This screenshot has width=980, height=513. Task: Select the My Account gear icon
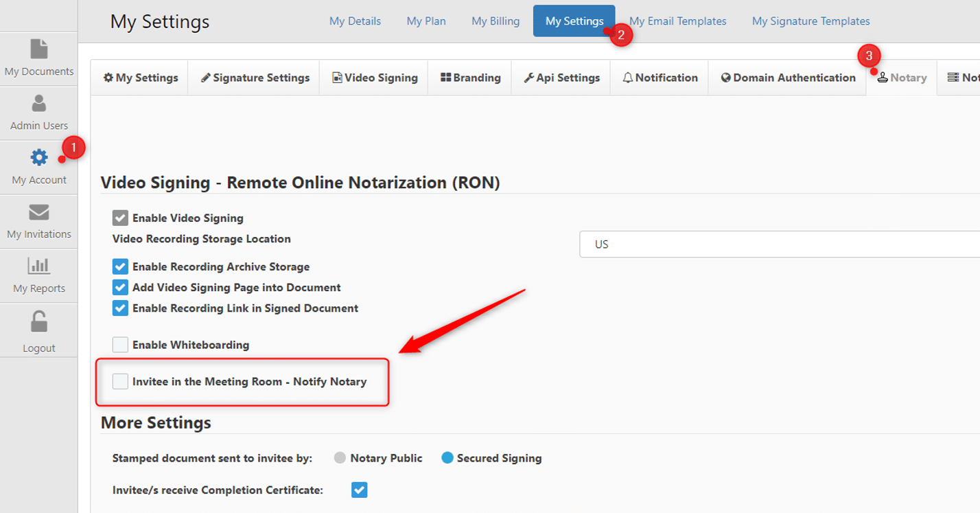click(x=39, y=158)
